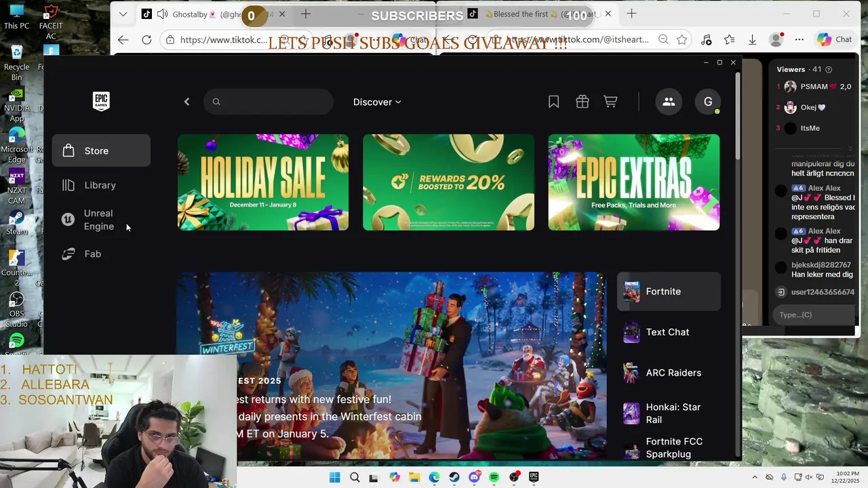Open the Copilot Chat button in Edge
The width and height of the screenshot is (868, 488).
834,40
